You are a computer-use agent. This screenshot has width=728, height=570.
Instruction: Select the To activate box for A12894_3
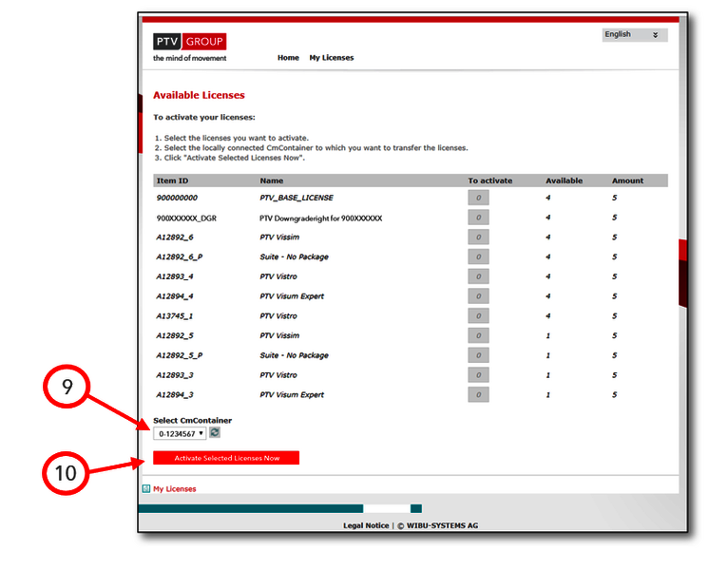point(478,395)
